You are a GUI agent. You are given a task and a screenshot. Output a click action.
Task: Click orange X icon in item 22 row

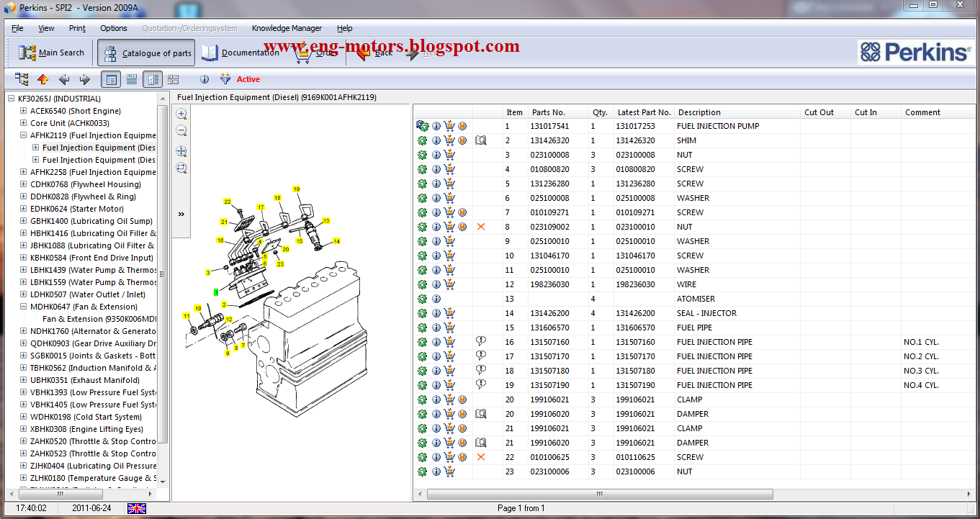tap(481, 457)
